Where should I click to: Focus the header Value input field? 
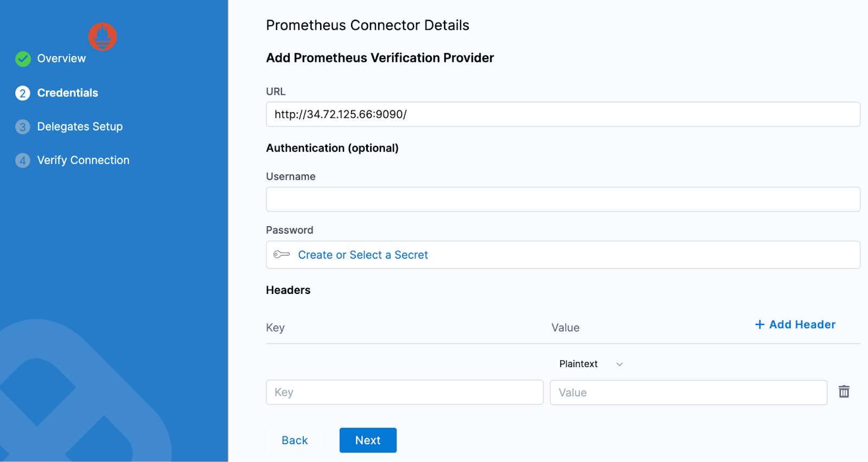point(688,392)
